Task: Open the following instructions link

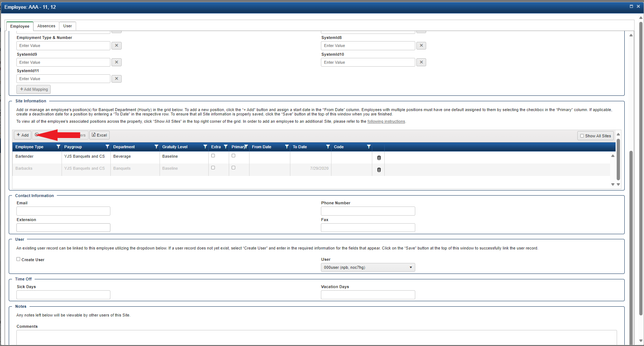Action: 386,122
